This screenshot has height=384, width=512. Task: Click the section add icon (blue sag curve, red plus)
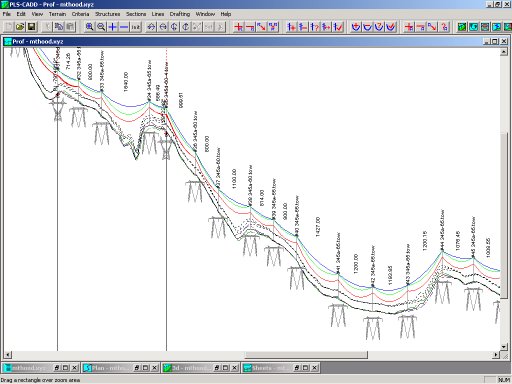point(356,27)
